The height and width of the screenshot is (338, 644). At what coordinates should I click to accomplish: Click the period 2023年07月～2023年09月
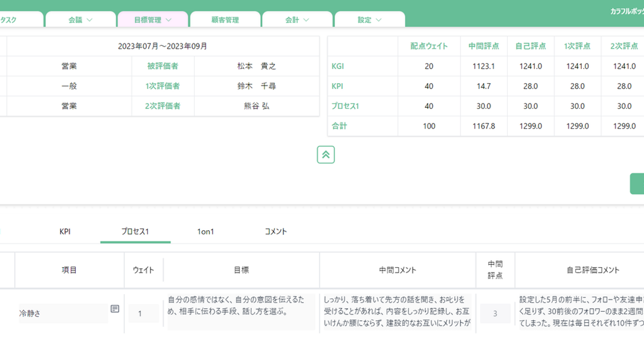pyautogui.click(x=163, y=46)
